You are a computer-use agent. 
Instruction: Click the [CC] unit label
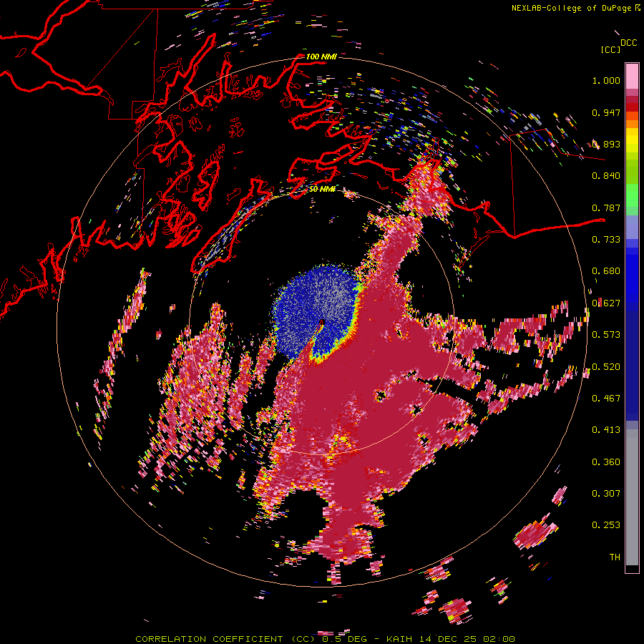click(610, 49)
